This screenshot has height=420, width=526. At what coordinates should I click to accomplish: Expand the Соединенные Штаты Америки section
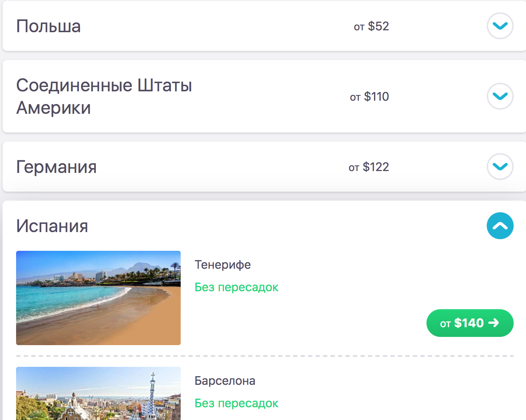click(x=500, y=96)
